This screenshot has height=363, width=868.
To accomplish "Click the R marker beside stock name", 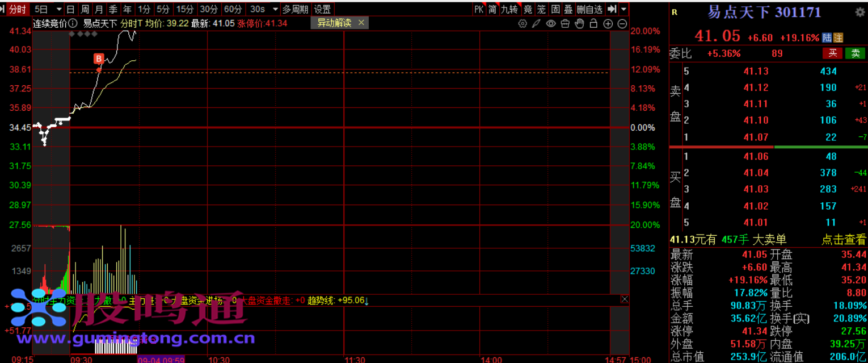I will [674, 12].
